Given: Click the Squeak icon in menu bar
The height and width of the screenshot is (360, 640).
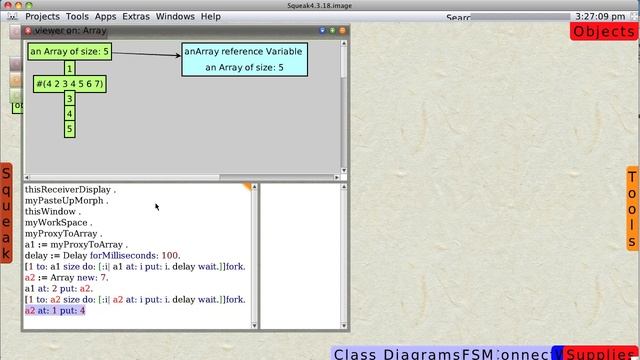Looking at the screenshot, I should coord(13,16).
